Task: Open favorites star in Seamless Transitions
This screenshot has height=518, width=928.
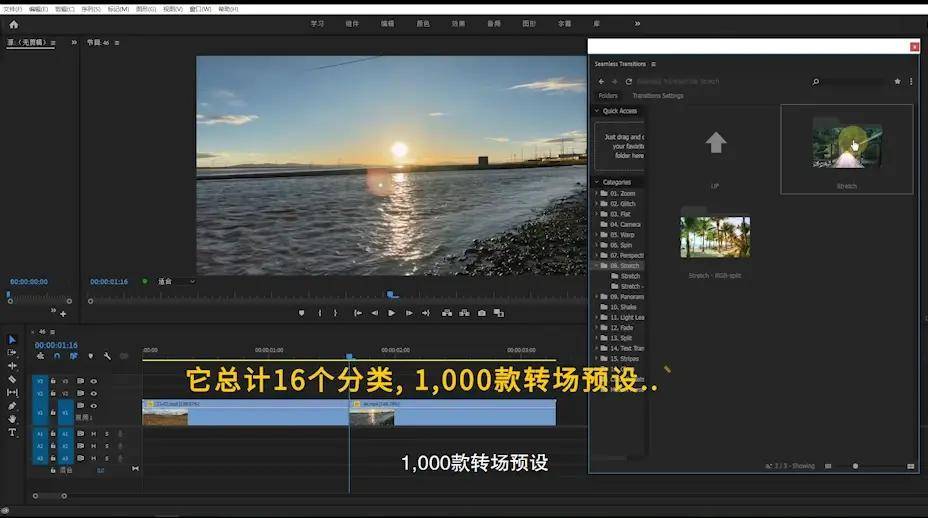Action: pos(897,81)
